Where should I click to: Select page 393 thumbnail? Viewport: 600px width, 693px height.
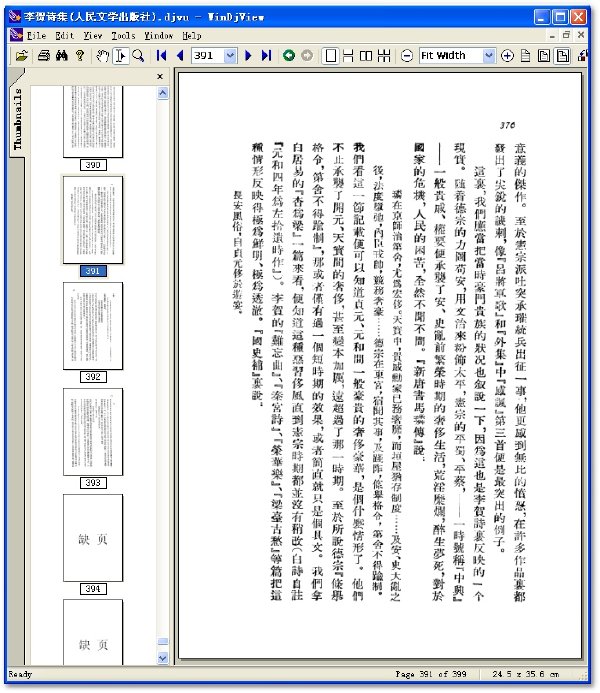pyautogui.click(x=93, y=432)
